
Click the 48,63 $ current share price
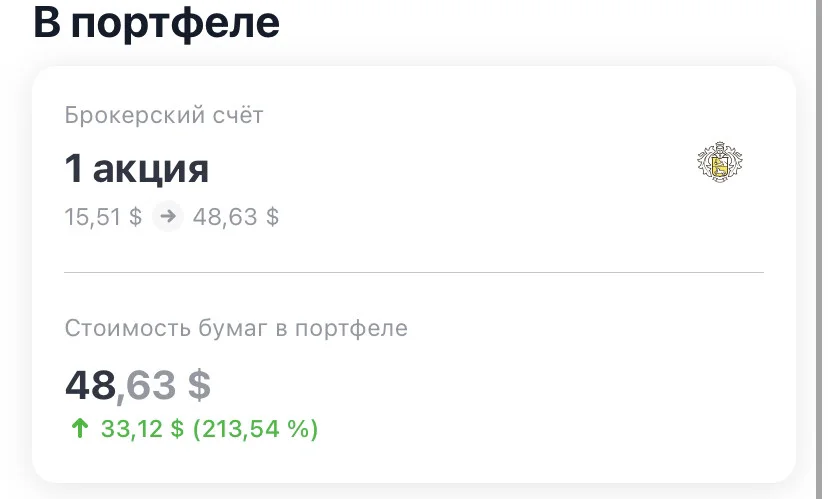click(x=236, y=217)
